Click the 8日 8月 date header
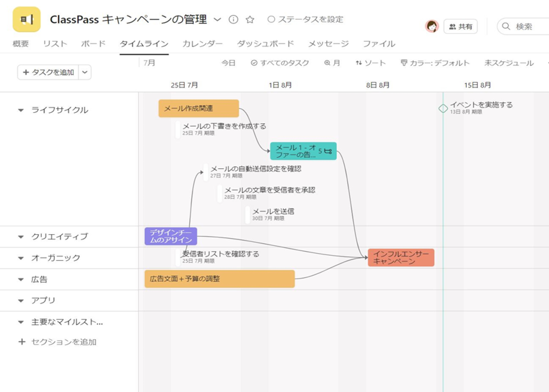549x392 pixels. [x=378, y=85]
